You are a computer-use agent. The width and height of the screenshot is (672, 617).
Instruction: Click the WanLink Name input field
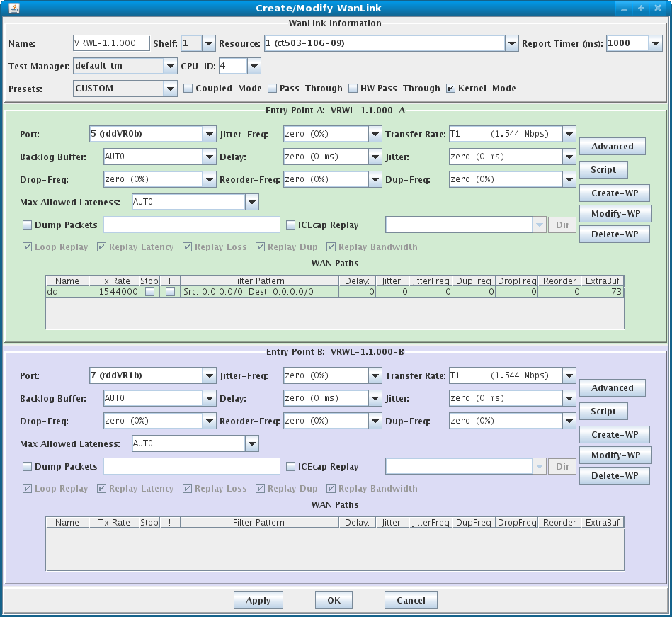point(111,43)
